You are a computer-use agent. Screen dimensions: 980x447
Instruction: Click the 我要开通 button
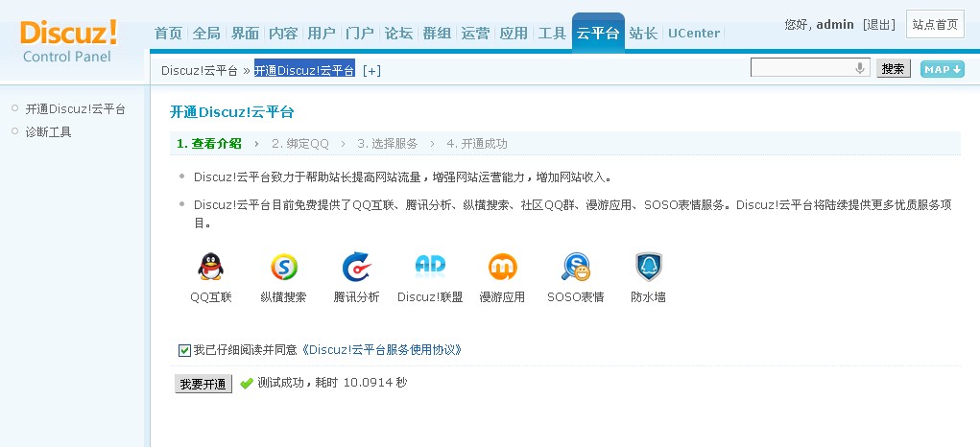click(203, 384)
